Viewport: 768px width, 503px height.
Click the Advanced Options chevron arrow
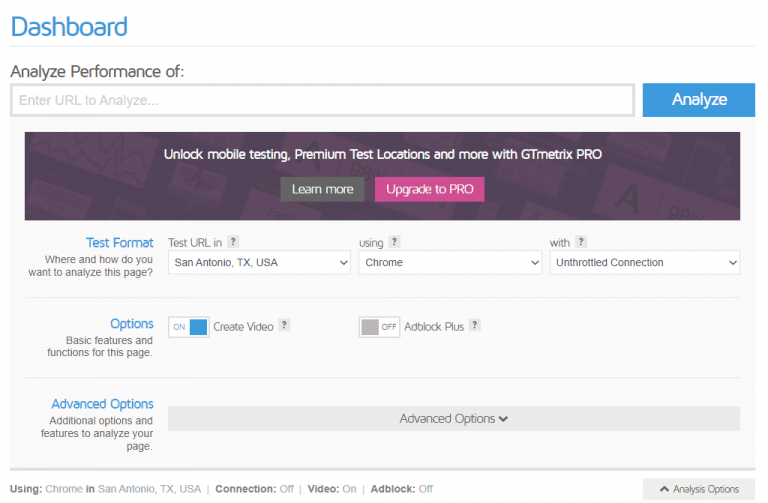pos(503,419)
